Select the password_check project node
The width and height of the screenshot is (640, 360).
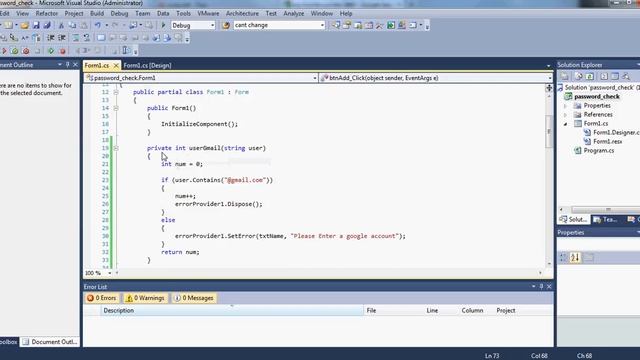click(x=596, y=97)
